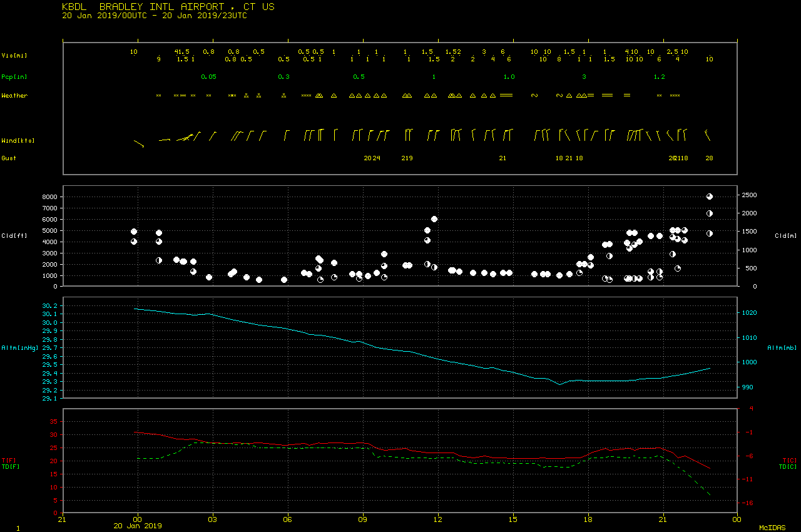The width and height of the screenshot is (801, 532).
Task: Select the Pcp[in] row label
Action: 14,77
